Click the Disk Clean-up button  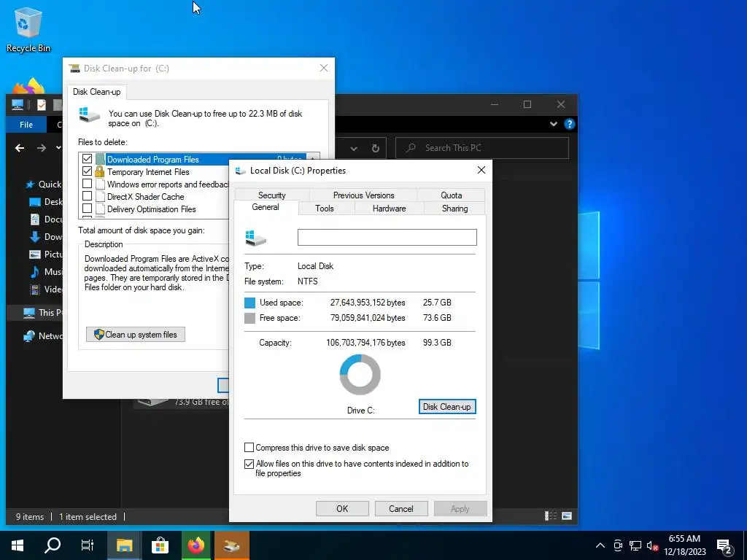click(447, 407)
